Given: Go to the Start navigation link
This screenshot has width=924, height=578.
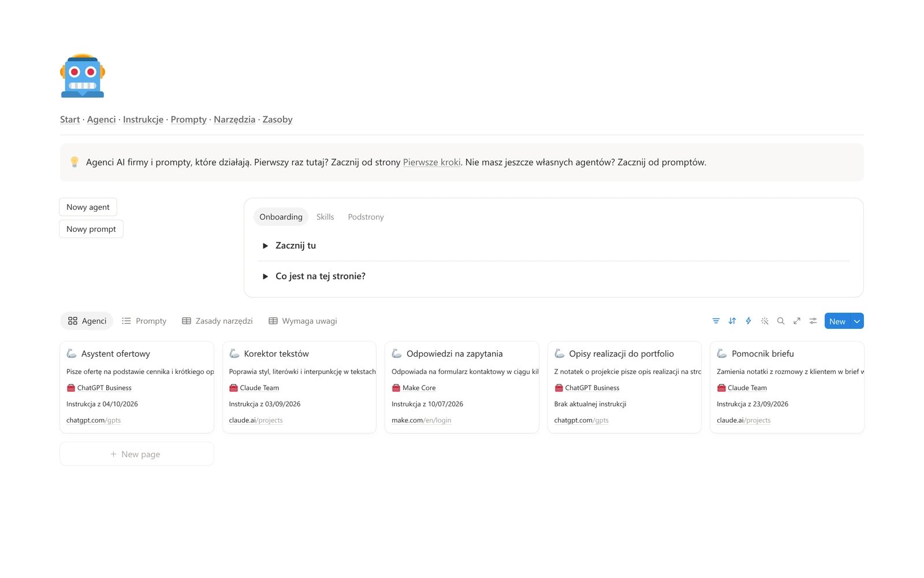Looking at the screenshot, I should pyautogui.click(x=70, y=120).
